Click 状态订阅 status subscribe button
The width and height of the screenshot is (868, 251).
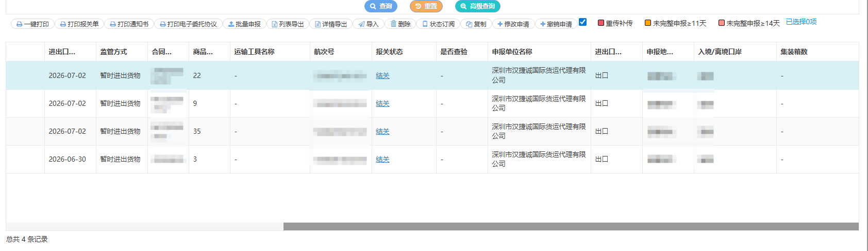pos(438,24)
